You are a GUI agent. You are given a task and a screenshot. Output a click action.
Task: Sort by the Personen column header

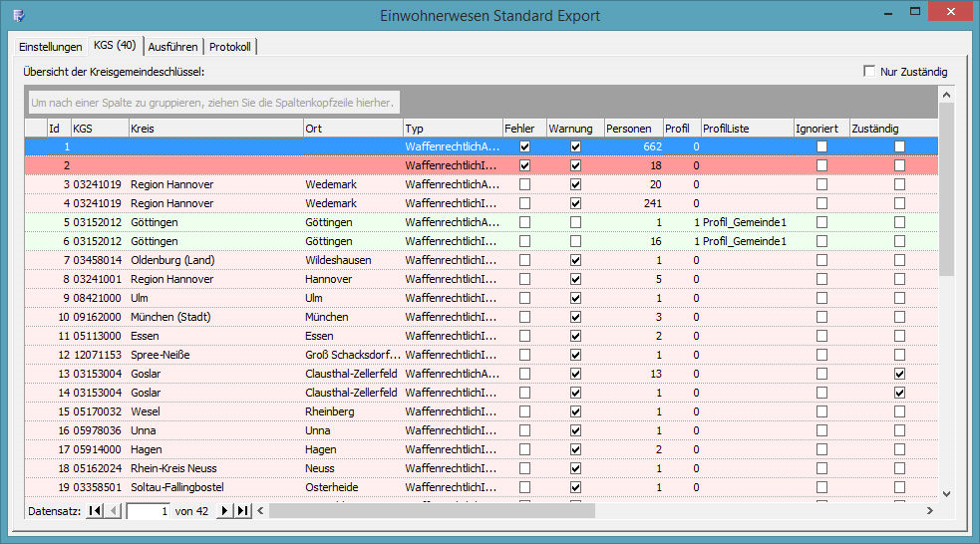[x=634, y=129]
